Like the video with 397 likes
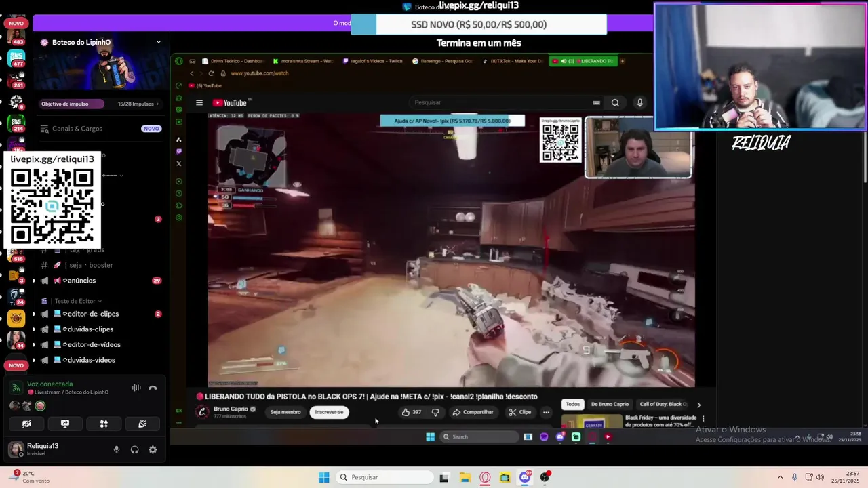This screenshot has width=868, height=488. pos(412,412)
